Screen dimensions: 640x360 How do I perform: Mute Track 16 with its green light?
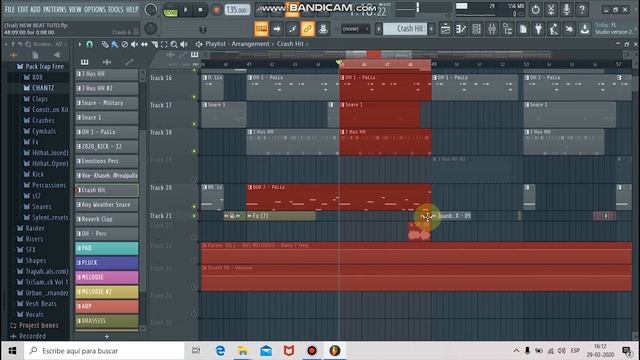[194, 97]
